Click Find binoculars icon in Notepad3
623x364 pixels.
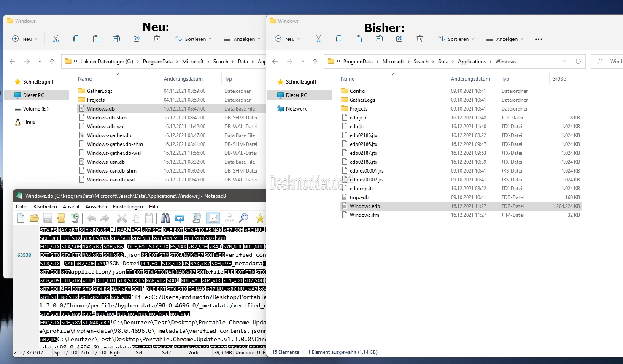coord(166,218)
